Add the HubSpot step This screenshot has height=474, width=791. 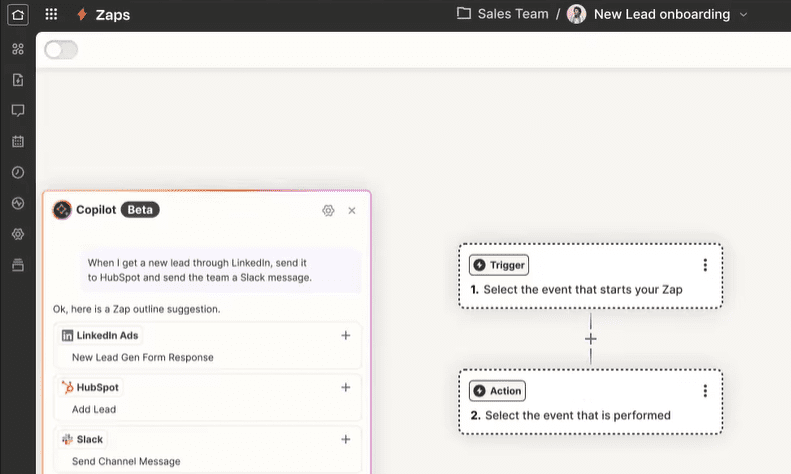click(x=346, y=387)
